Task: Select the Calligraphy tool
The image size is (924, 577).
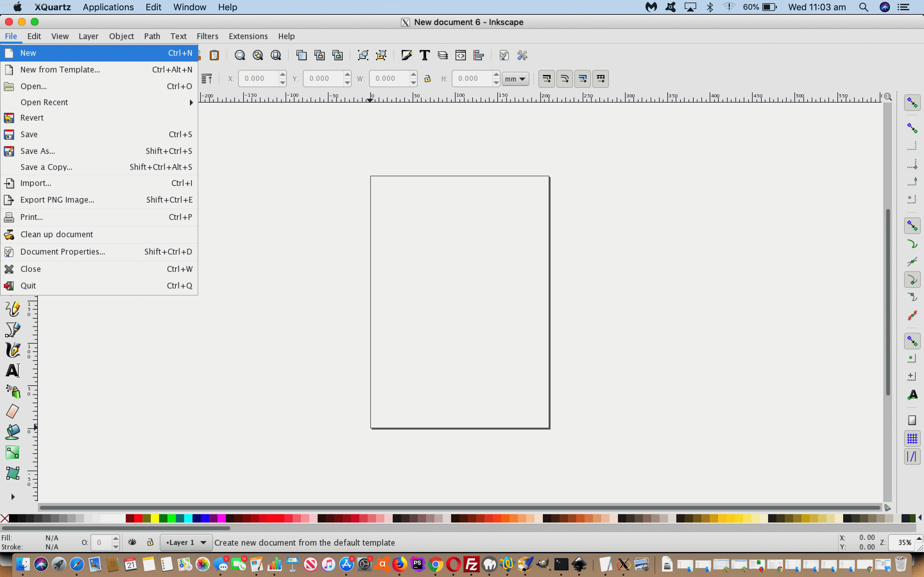Action: [12, 350]
